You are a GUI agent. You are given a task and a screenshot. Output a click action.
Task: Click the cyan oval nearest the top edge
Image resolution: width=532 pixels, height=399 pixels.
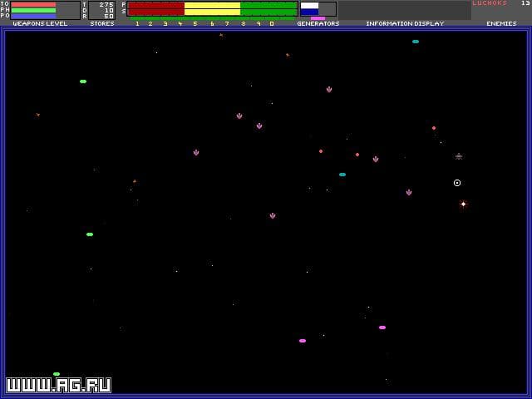[416, 42]
